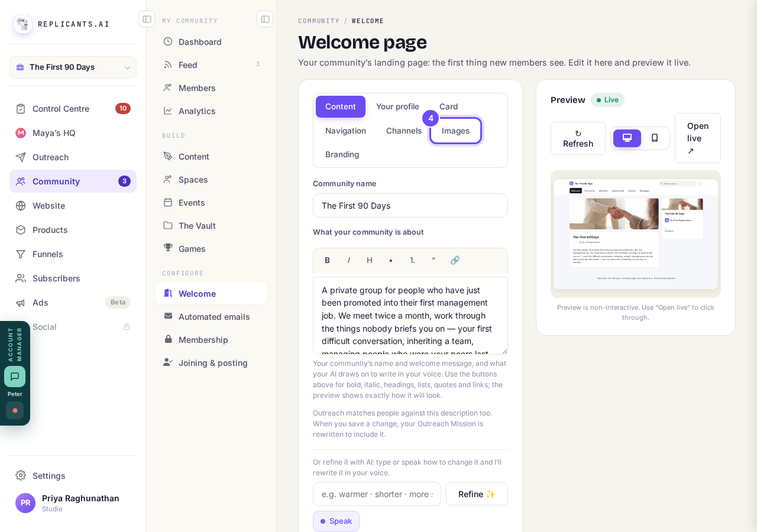Open Games with the trophy icon

point(211,248)
